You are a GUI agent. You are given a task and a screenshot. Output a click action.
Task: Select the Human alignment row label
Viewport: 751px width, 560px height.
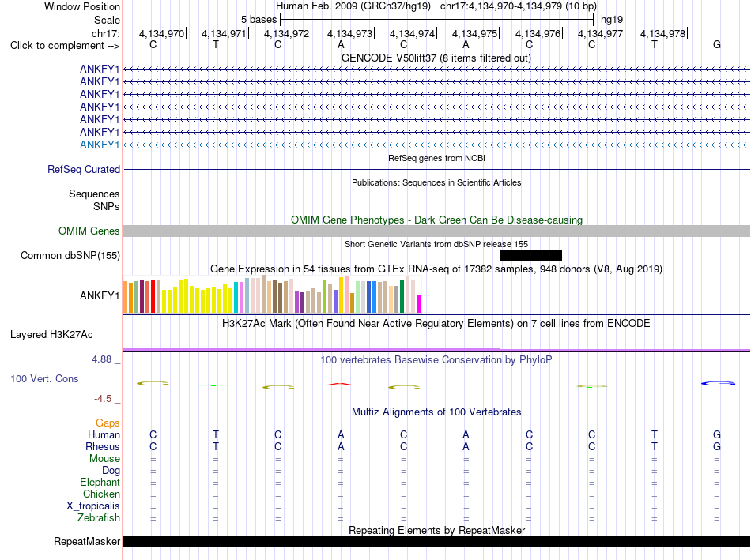[104, 434]
